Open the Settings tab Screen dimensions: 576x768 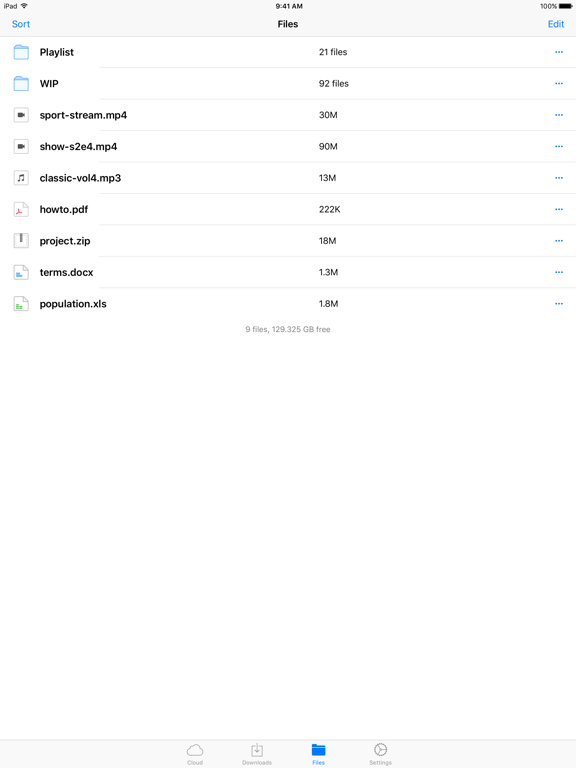pyautogui.click(x=381, y=754)
